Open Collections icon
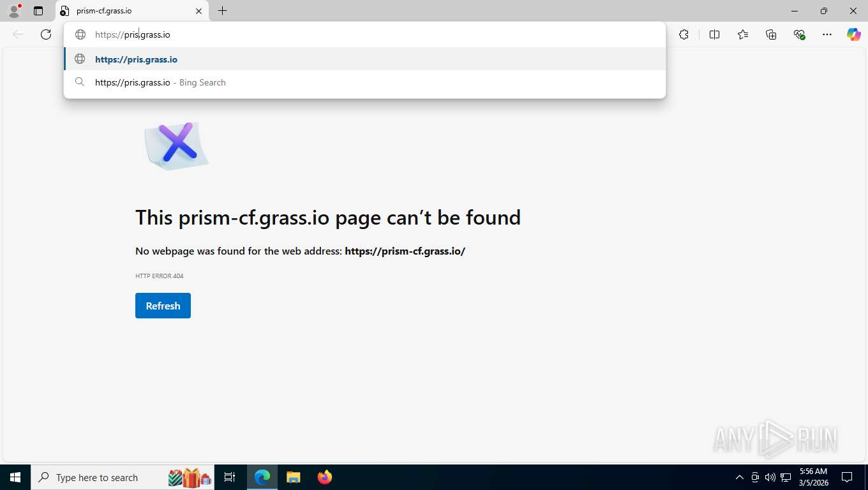Viewport: 868px width, 490px height. click(x=771, y=34)
